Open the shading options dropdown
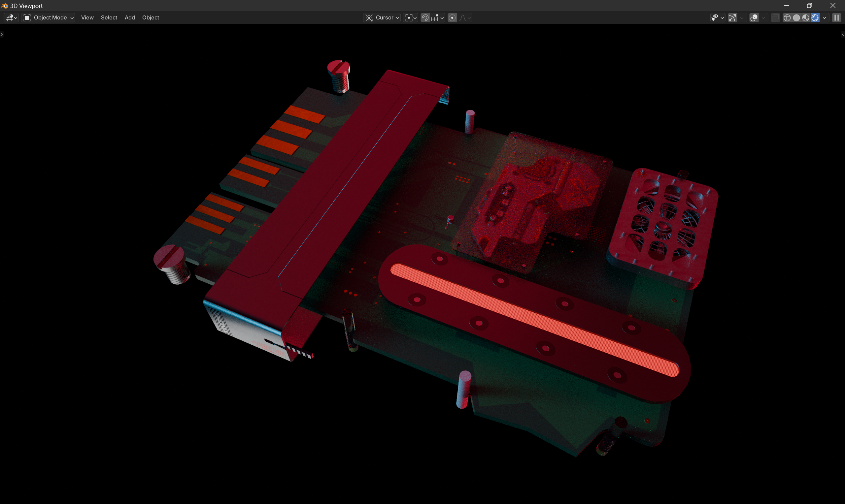Image resolution: width=845 pixels, height=504 pixels. (824, 18)
